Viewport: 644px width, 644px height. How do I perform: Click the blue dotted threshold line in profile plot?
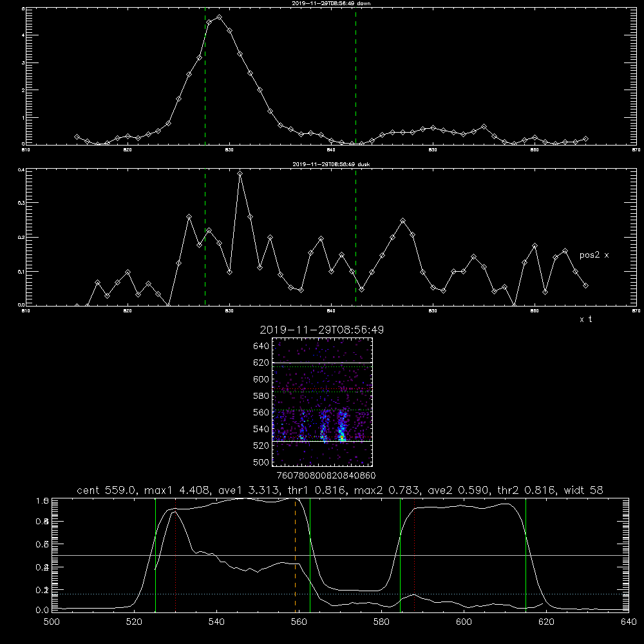(340, 594)
